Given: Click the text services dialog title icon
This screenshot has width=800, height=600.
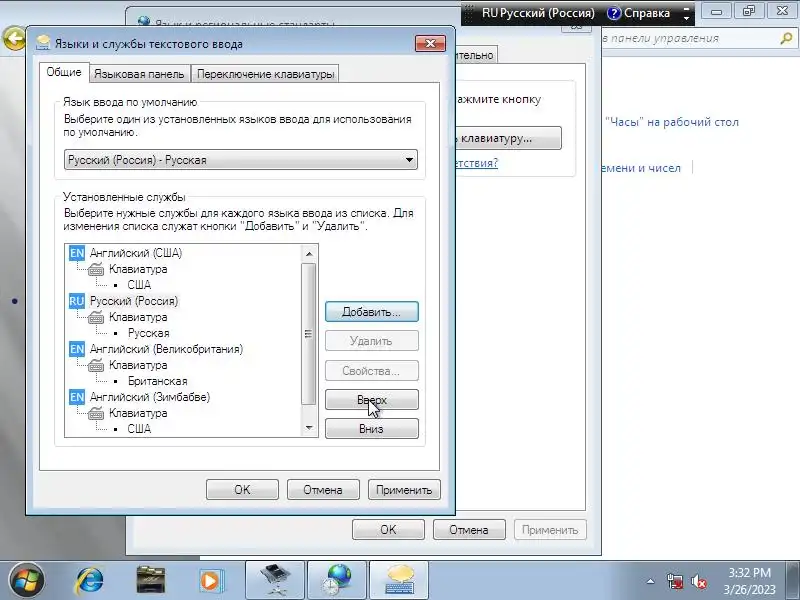Looking at the screenshot, I should pos(43,43).
